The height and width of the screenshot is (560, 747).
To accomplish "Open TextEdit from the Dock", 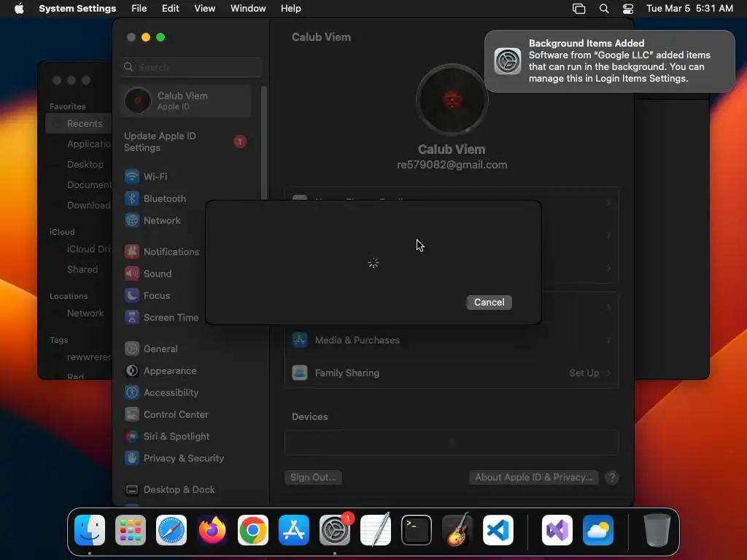I will click(376, 530).
